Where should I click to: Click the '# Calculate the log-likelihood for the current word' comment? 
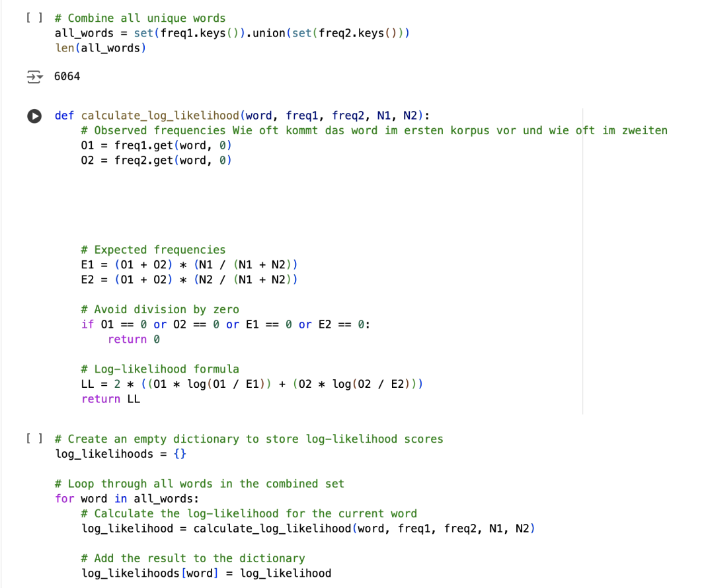click(x=249, y=513)
